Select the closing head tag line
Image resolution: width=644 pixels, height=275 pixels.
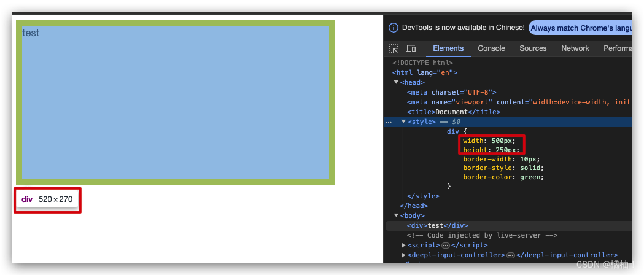click(414, 206)
